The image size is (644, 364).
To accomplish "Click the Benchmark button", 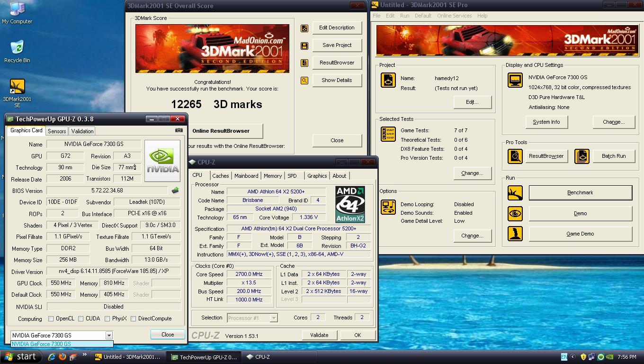I will click(580, 193).
